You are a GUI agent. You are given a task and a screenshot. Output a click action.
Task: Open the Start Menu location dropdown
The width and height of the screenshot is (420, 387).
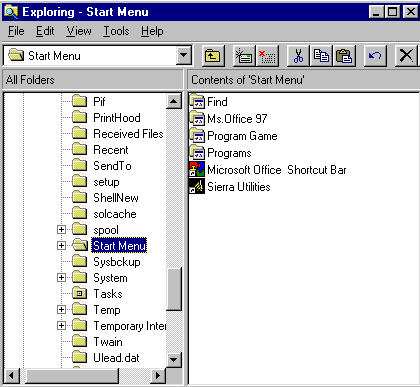pos(184,55)
